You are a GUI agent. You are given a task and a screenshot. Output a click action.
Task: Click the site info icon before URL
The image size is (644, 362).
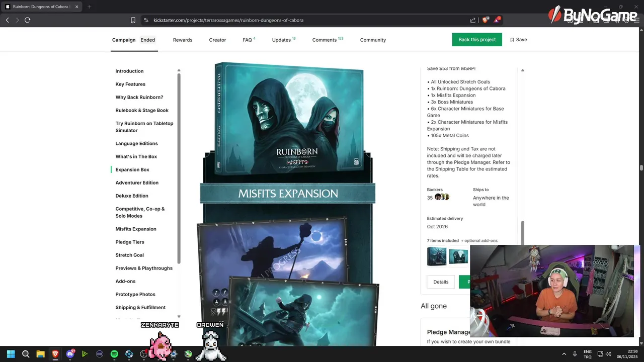pos(146,20)
